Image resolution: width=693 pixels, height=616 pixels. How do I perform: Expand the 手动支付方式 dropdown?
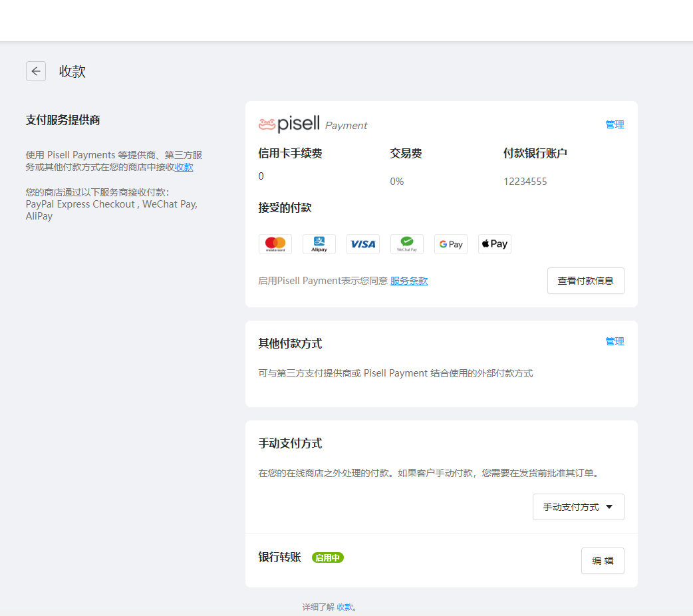pos(578,507)
